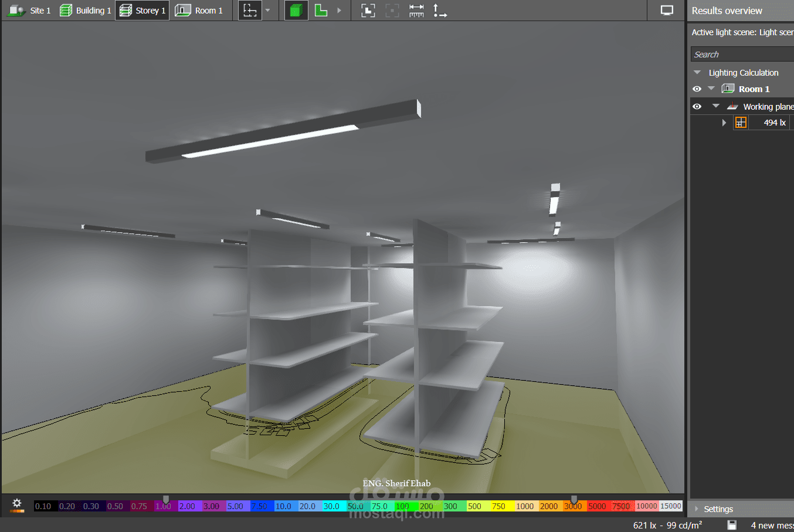Screen dimensions: 794x532
Task: Click the 0.10 swatch on color scale
Action: (x=46, y=506)
